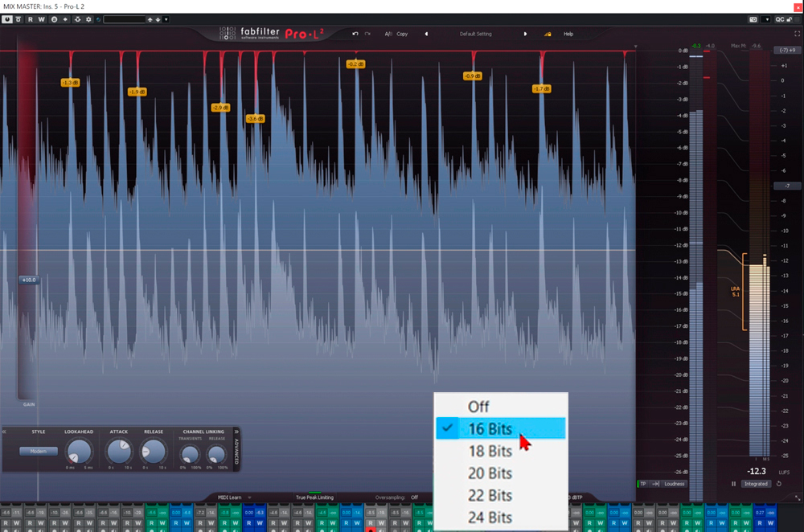The image size is (804, 532).
Task: Reset the integrated loudness measurement
Action: tap(778, 484)
